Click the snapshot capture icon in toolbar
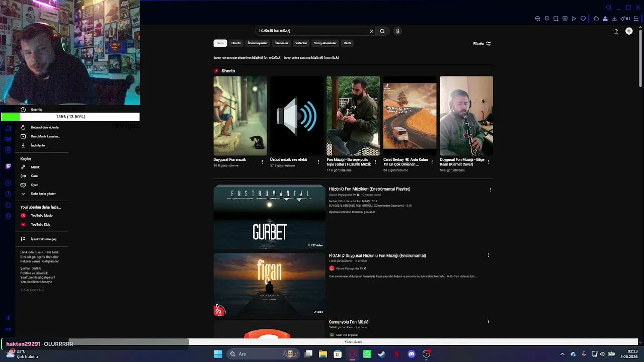The image size is (644, 362). click(x=556, y=19)
